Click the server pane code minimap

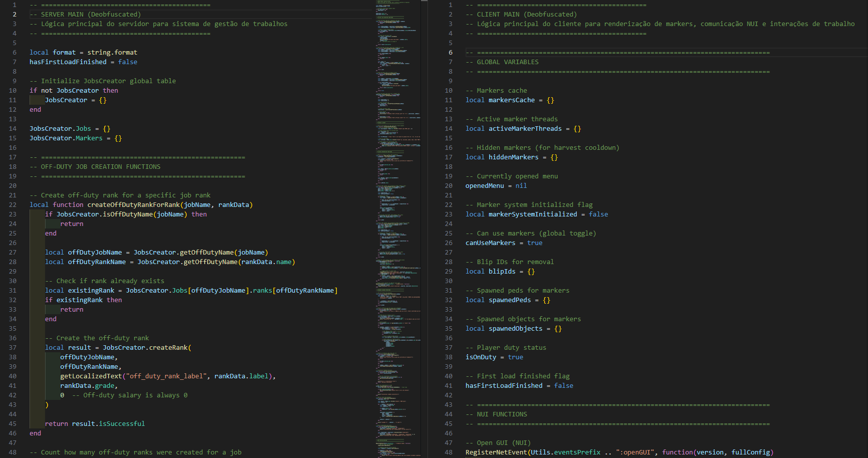pyautogui.click(x=398, y=229)
